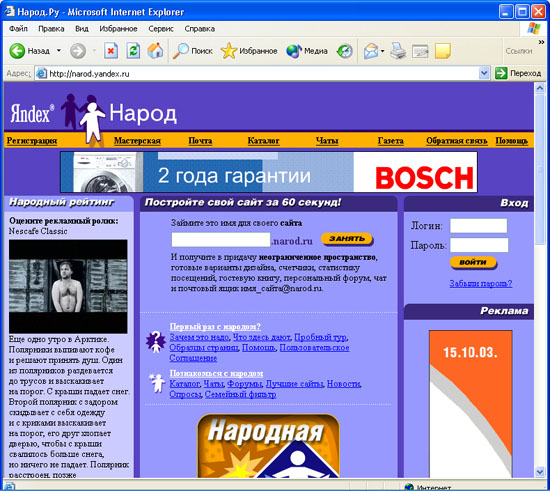Open the Пользовательское Соглашение link
This screenshot has width=550, height=491.
point(314,348)
